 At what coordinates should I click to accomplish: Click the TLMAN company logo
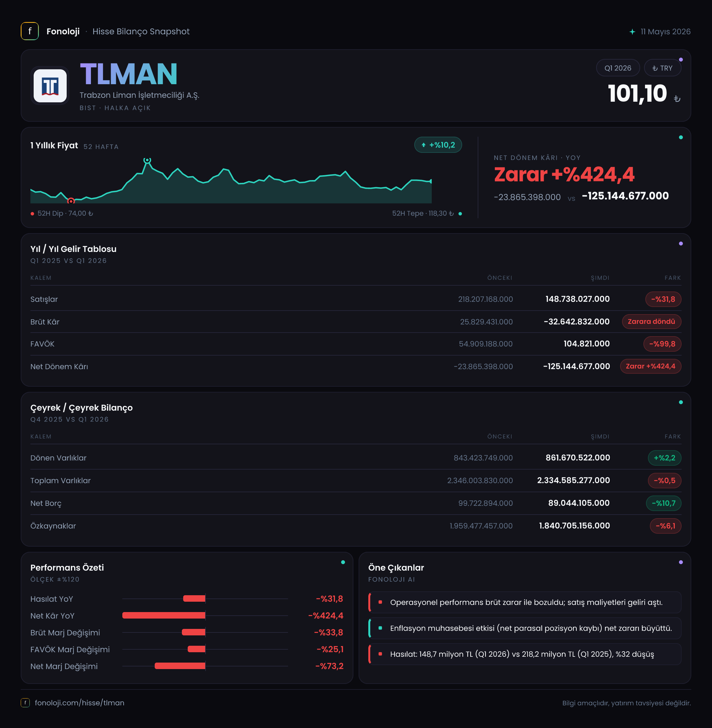tap(50, 86)
